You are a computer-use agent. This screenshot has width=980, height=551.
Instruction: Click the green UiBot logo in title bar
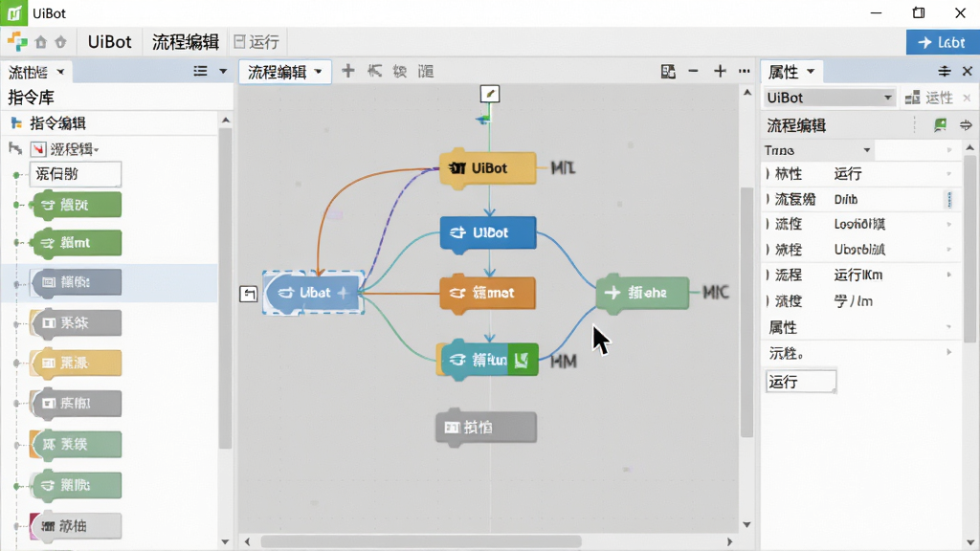click(13, 13)
